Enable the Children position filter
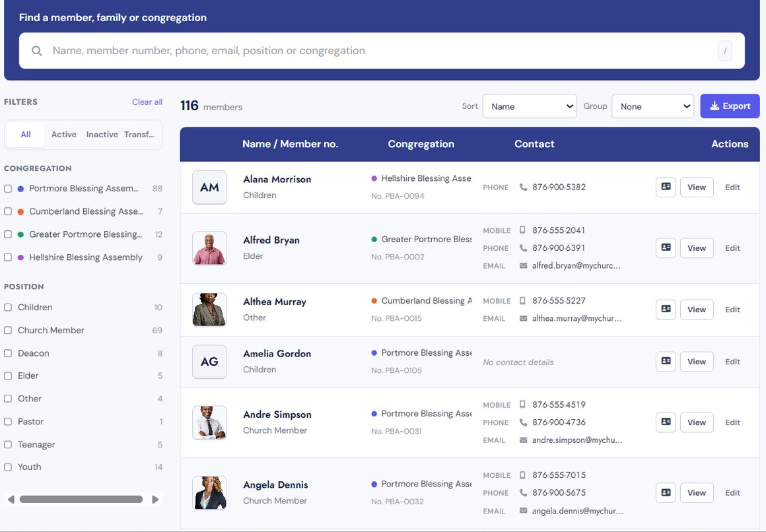The height and width of the screenshot is (532, 766). tap(8, 308)
